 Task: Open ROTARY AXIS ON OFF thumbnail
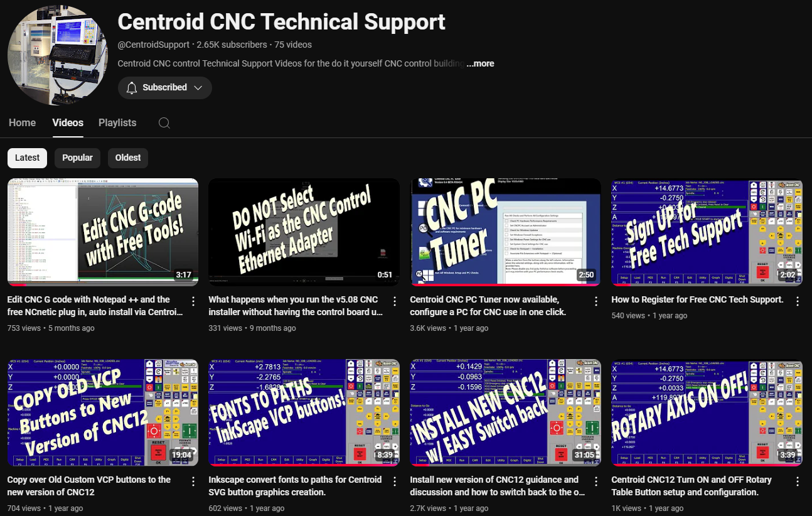click(x=707, y=412)
